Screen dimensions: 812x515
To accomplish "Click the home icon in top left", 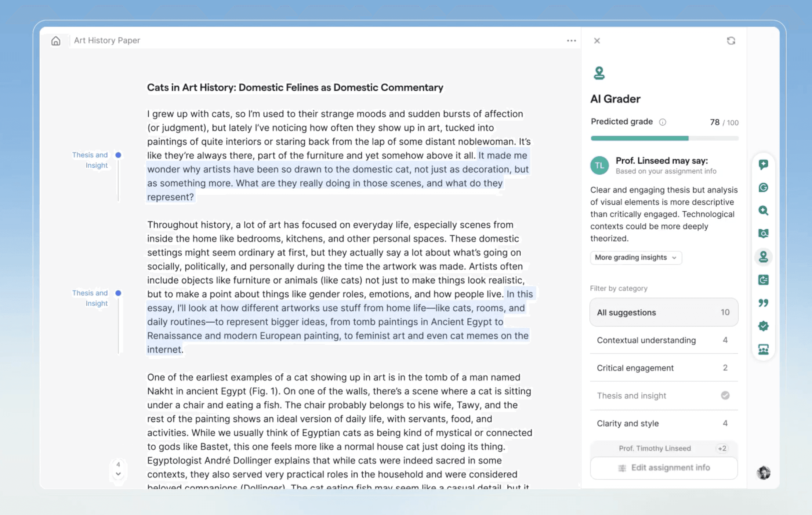I will point(56,41).
